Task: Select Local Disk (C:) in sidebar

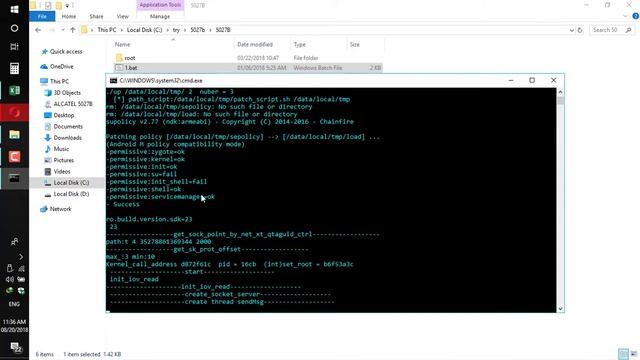Action: (71, 182)
